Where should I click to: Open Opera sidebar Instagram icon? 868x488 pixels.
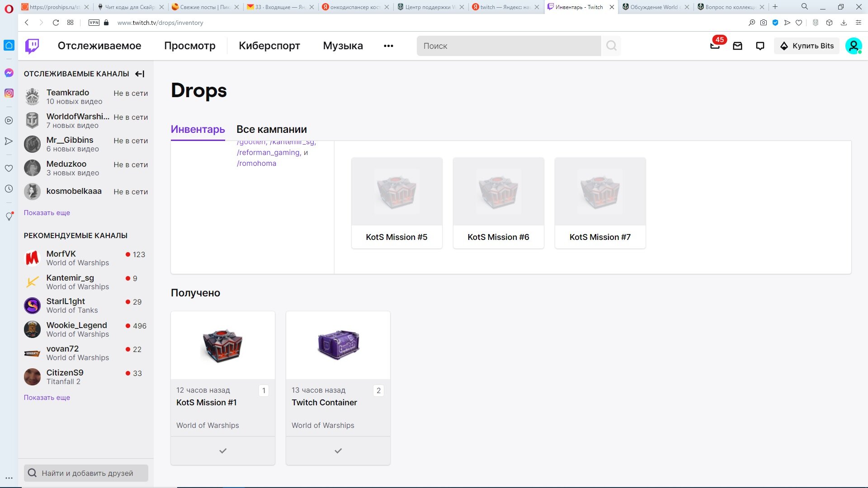pyautogui.click(x=9, y=93)
